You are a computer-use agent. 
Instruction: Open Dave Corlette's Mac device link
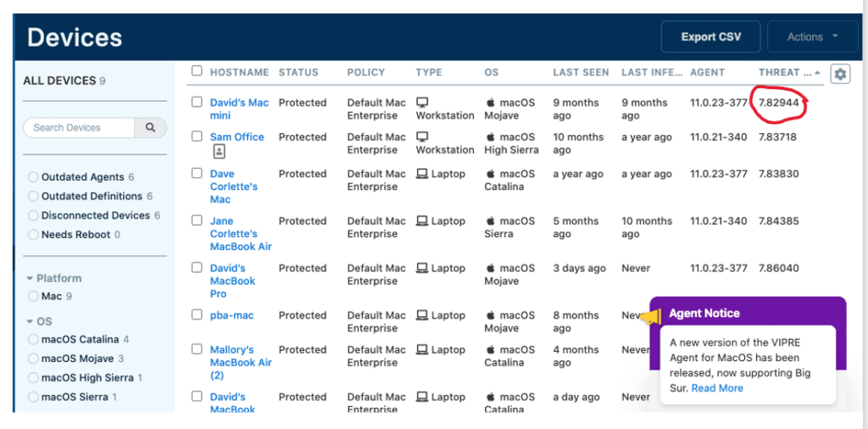[234, 187]
